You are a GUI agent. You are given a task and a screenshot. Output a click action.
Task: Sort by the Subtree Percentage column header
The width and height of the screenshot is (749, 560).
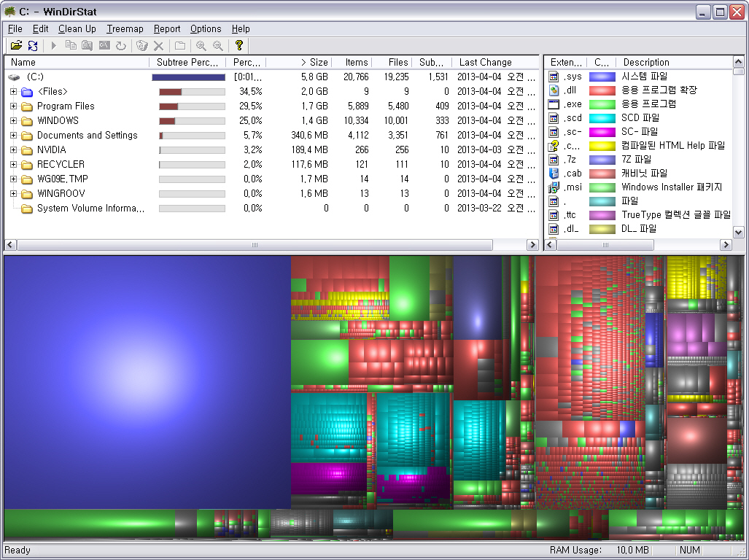click(187, 62)
